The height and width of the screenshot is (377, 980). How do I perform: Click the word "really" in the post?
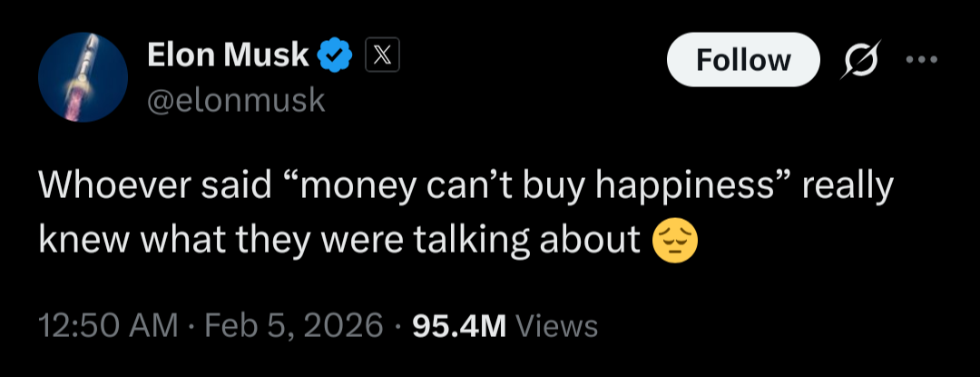tap(848, 187)
